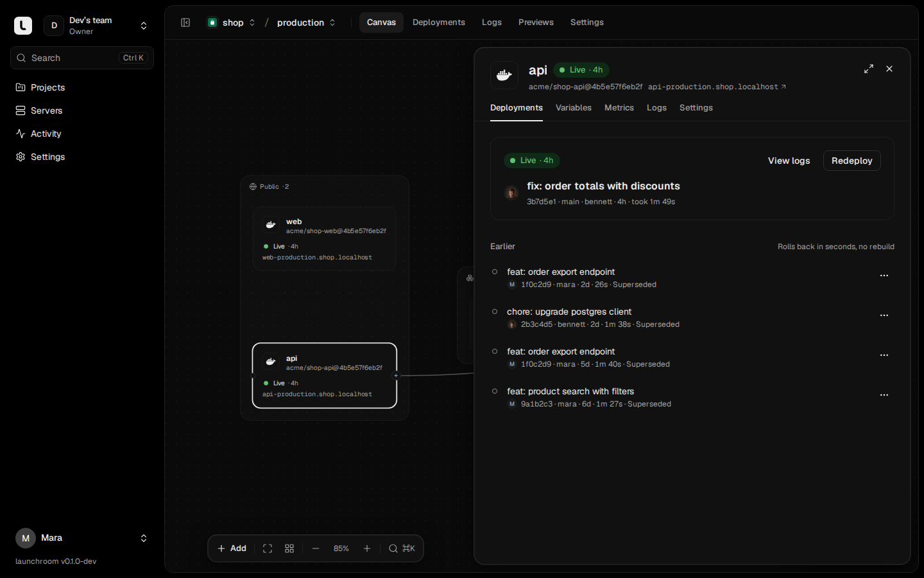Viewport: 924px width, 578px height.
Task: Click the Search field
Action: (82, 58)
